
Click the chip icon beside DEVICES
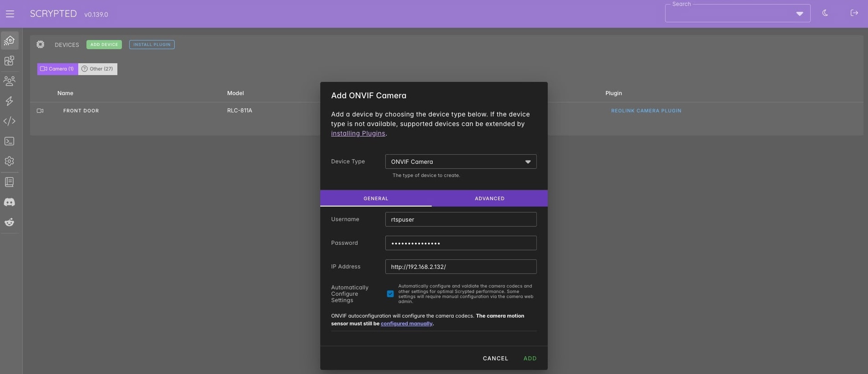40,45
